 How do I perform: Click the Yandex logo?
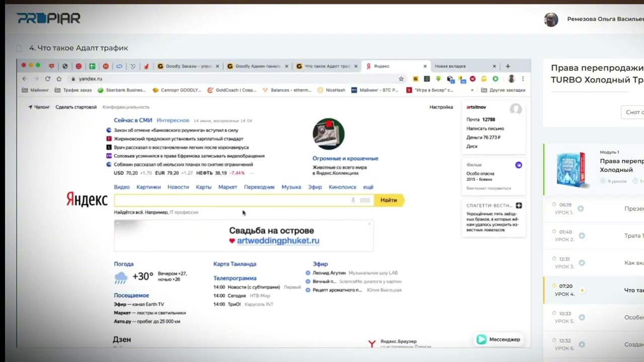[x=87, y=200]
